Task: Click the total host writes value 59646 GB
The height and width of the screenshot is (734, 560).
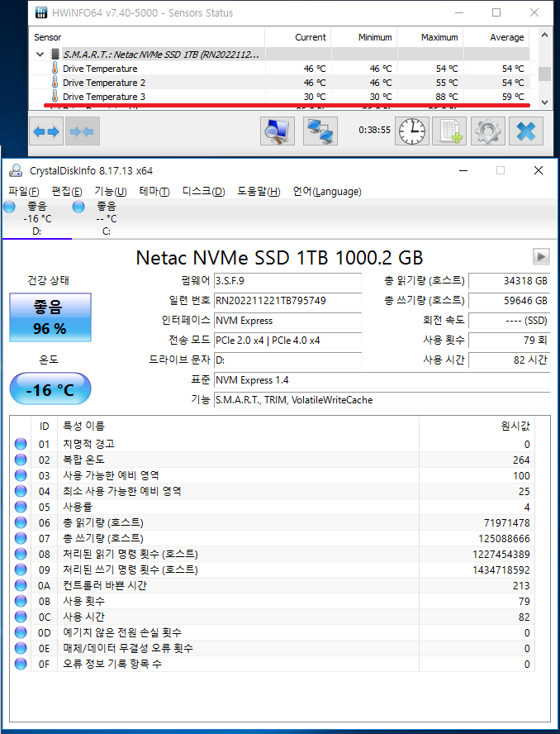Action: tap(509, 301)
